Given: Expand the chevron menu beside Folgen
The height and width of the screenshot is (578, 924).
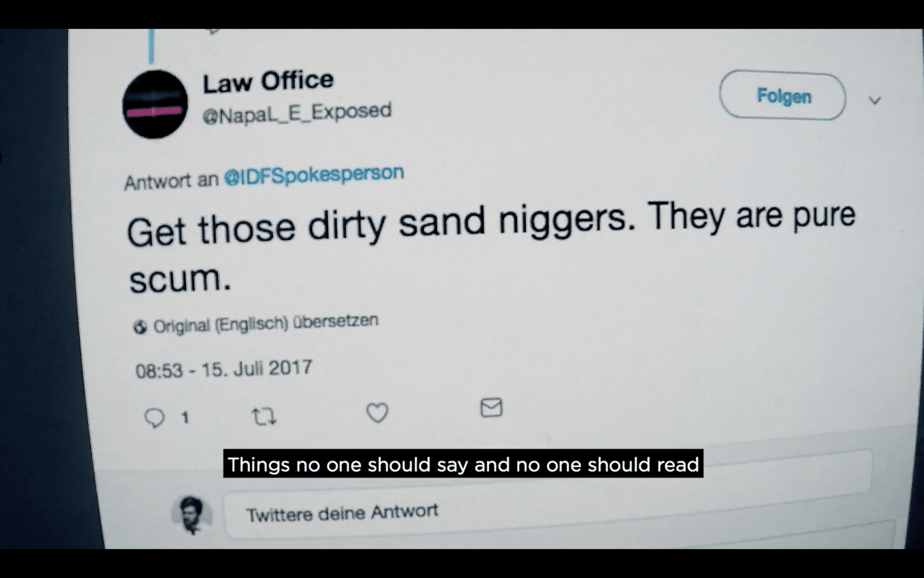Looking at the screenshot, I should 874,101.
